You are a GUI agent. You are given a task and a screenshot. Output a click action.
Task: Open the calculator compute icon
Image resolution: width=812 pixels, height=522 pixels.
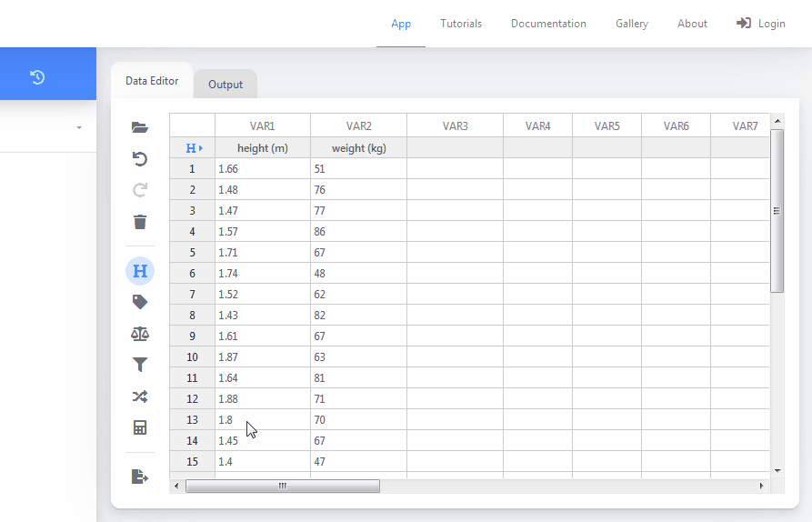pos(139,427)
